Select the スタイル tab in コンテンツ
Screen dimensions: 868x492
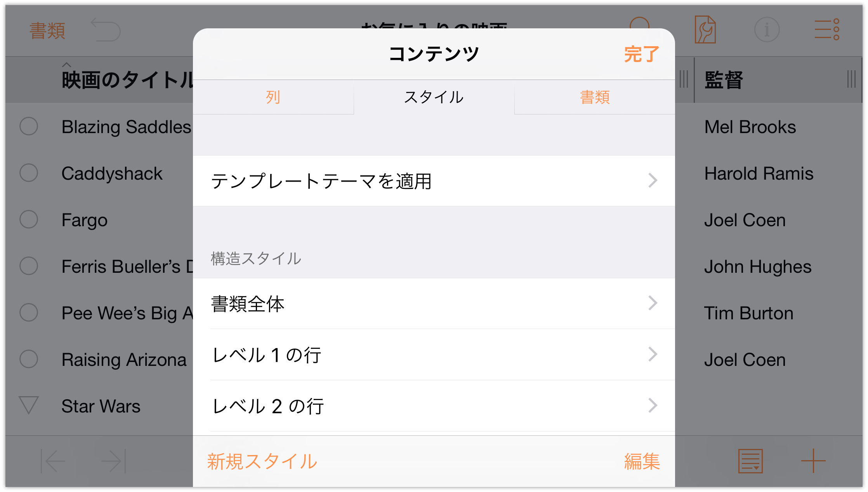pos(434,97)
